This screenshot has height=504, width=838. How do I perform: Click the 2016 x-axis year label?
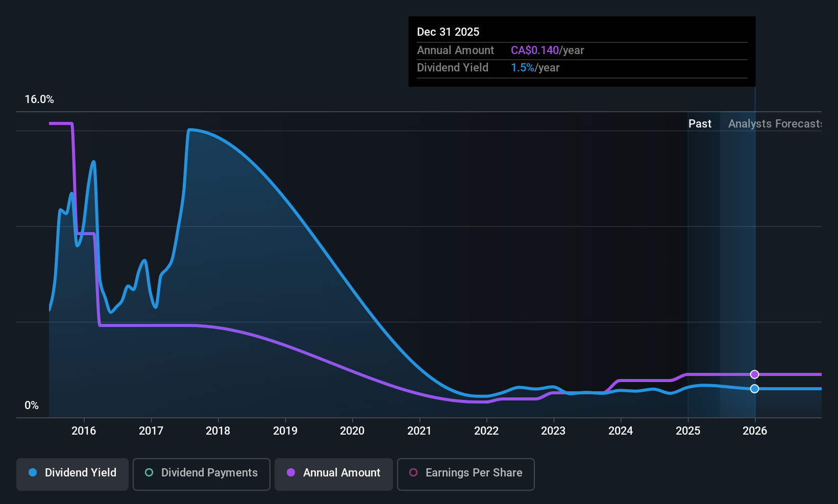click(84, 431)
